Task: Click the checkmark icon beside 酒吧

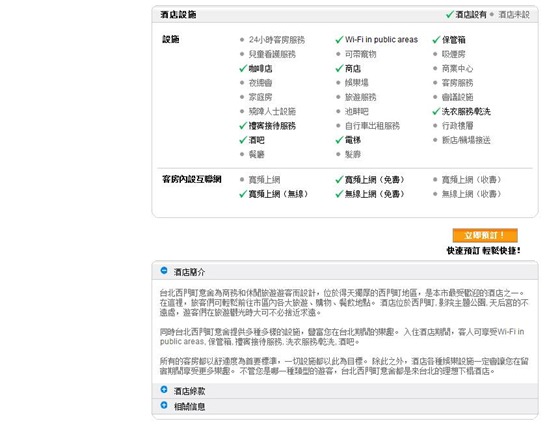Action: [x=243, y=140]
